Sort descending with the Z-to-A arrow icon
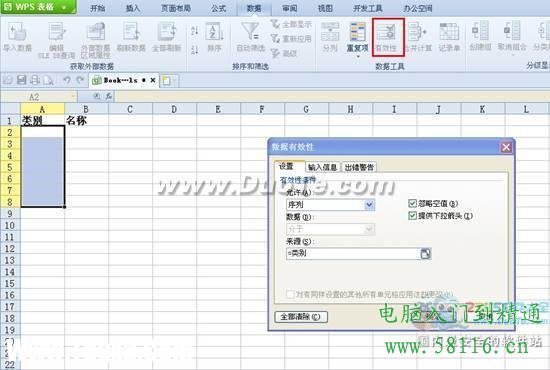This screenshot has width=550, height=370. (x=195, y=50)
